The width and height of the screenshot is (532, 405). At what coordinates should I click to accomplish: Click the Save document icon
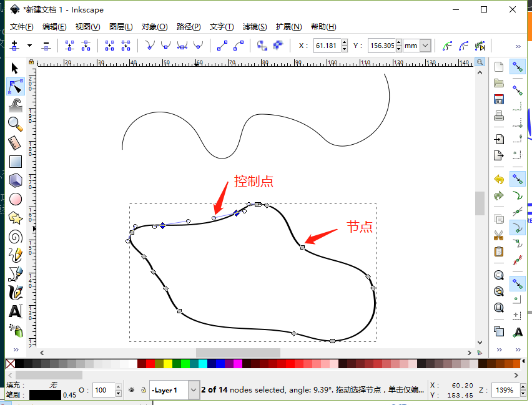coord(498,99)
